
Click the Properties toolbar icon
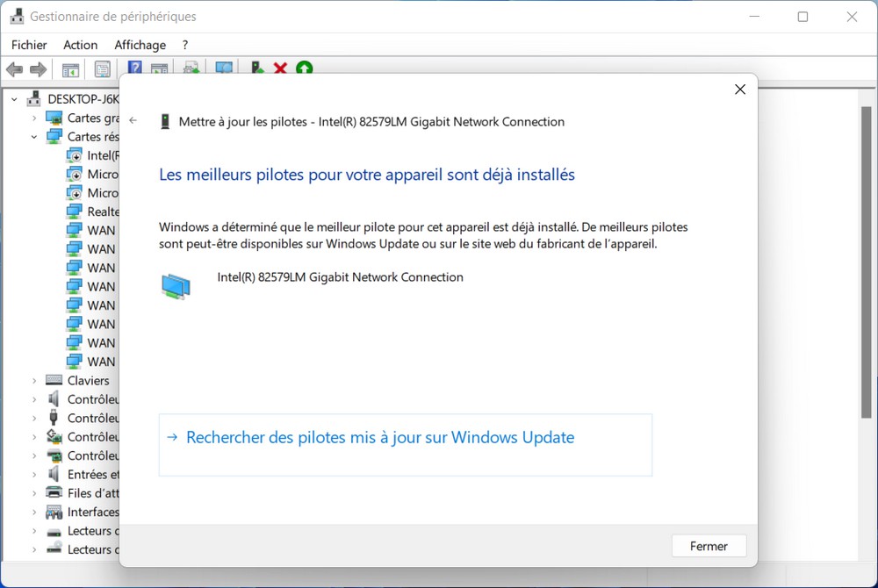tap(103, 69)
